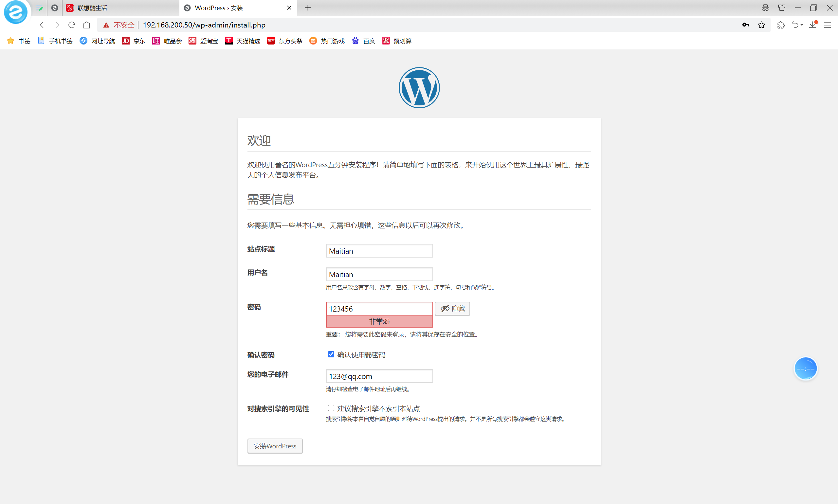838x504 pixels.
Task: Expand the undo closed tab dropdown arrow
Action: click(802, 25)
